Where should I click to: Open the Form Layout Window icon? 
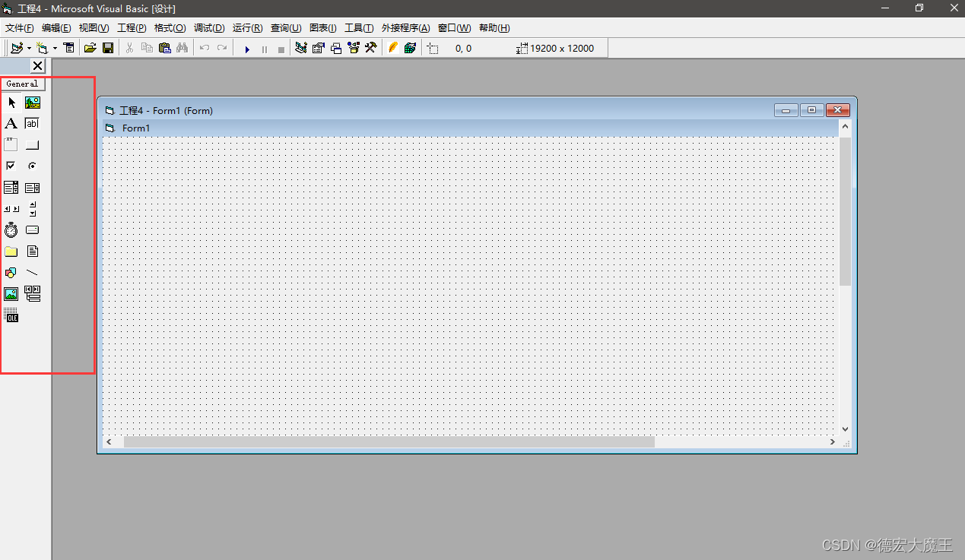336,48
